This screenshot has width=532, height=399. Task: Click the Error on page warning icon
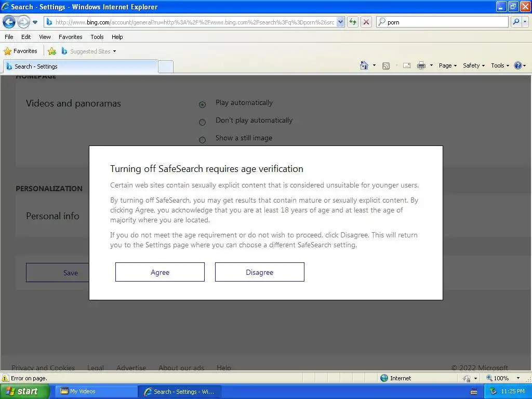(x=5, y=378)
